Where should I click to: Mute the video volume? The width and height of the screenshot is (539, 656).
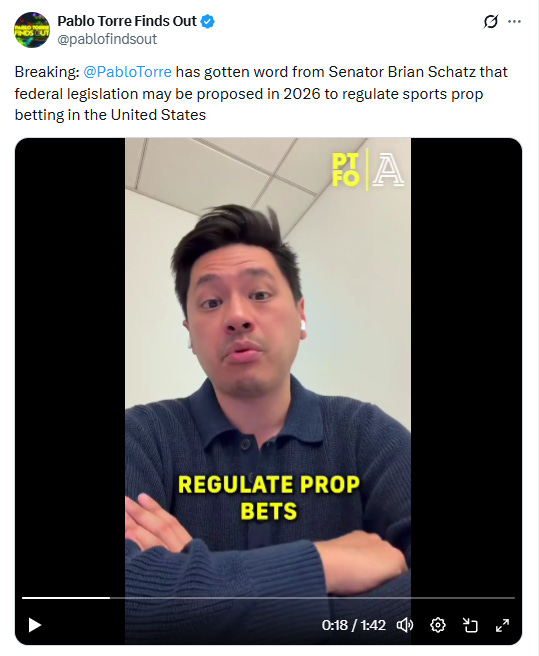[x=405, y=625]
